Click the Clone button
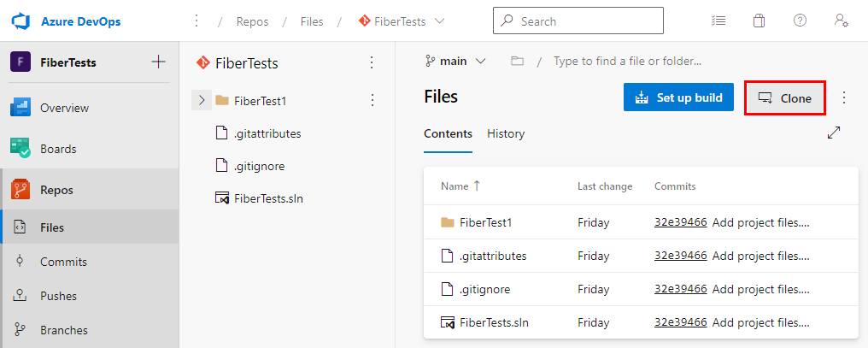 785,98
